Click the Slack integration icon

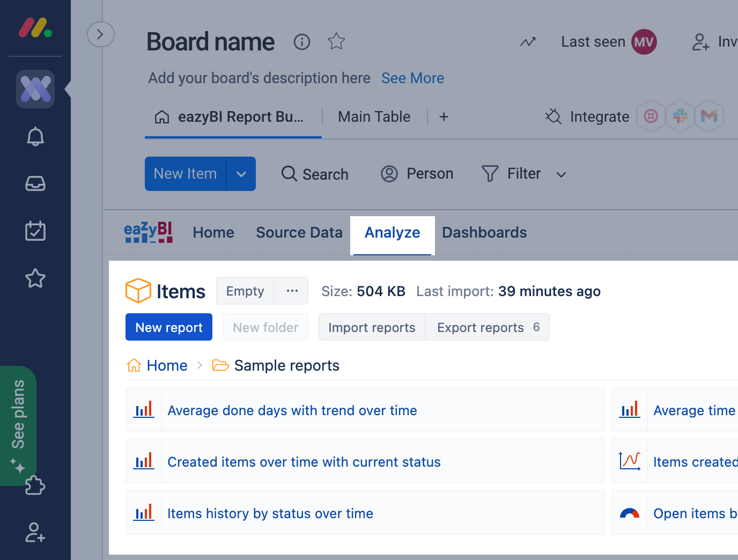(680, 116)
